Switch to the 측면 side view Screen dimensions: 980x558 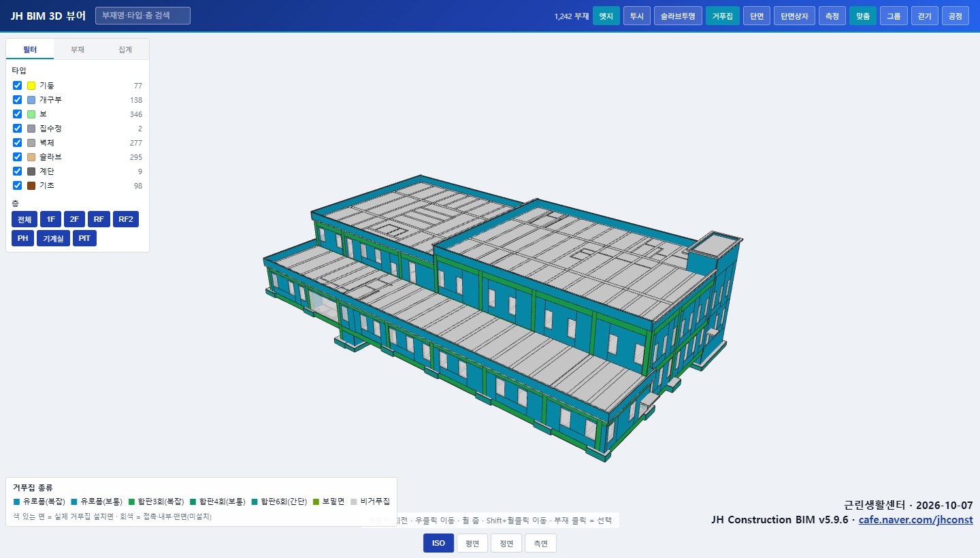pos(540,543)
